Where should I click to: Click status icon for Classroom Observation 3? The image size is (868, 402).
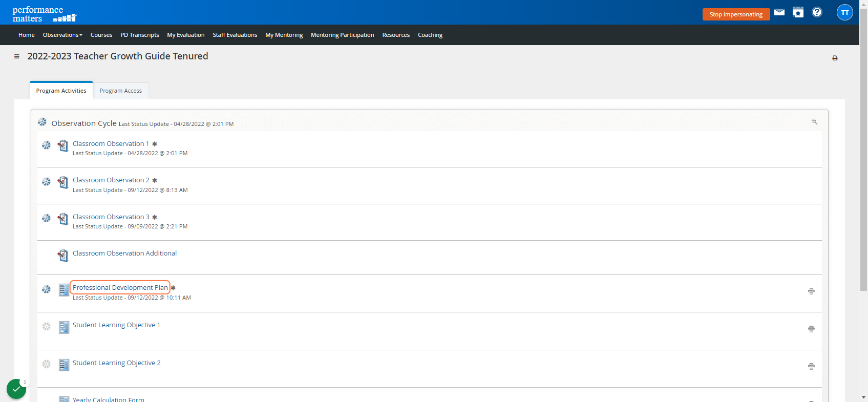[x=46, y=218]
